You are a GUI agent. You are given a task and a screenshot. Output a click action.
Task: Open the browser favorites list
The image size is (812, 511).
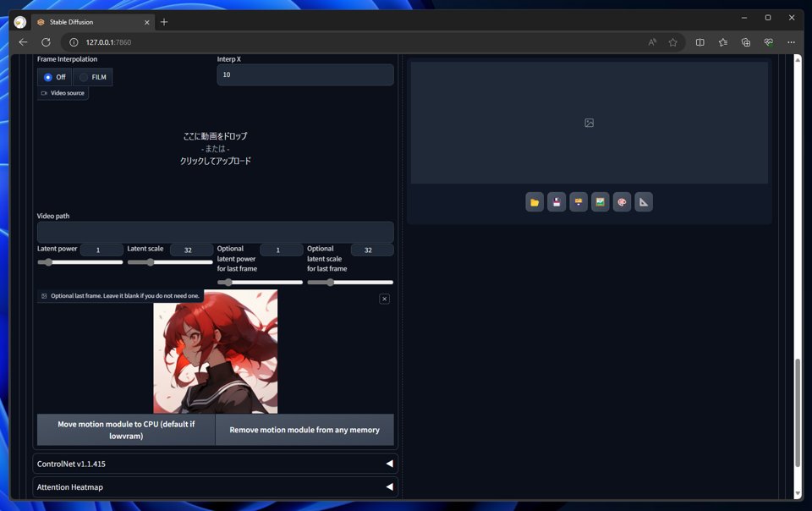723,42
